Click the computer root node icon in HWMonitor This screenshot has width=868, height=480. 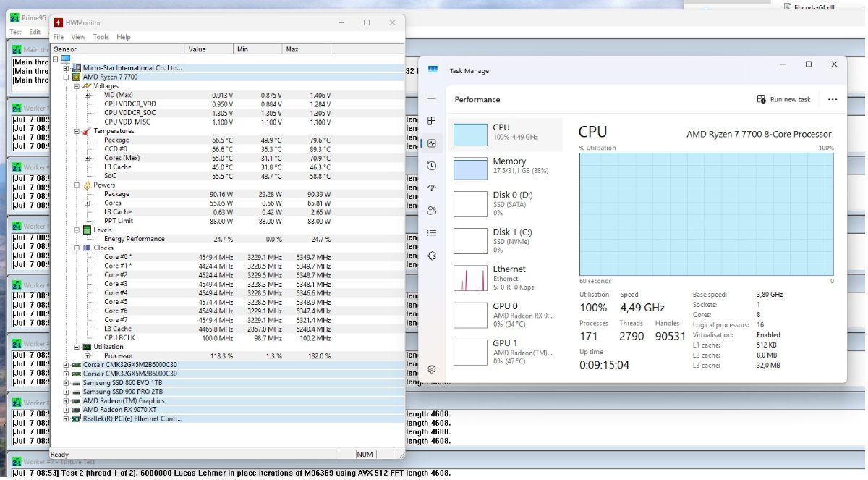65,59
